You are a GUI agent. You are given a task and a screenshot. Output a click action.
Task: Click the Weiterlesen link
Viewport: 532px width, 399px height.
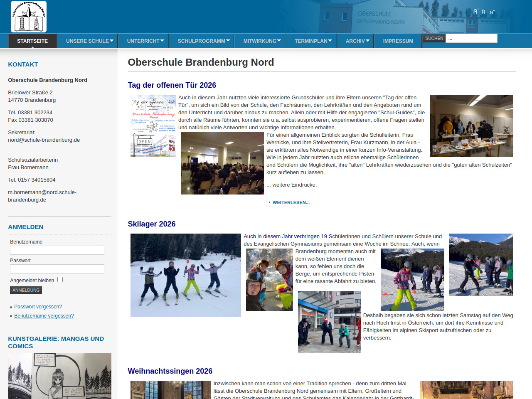(291, 202)
